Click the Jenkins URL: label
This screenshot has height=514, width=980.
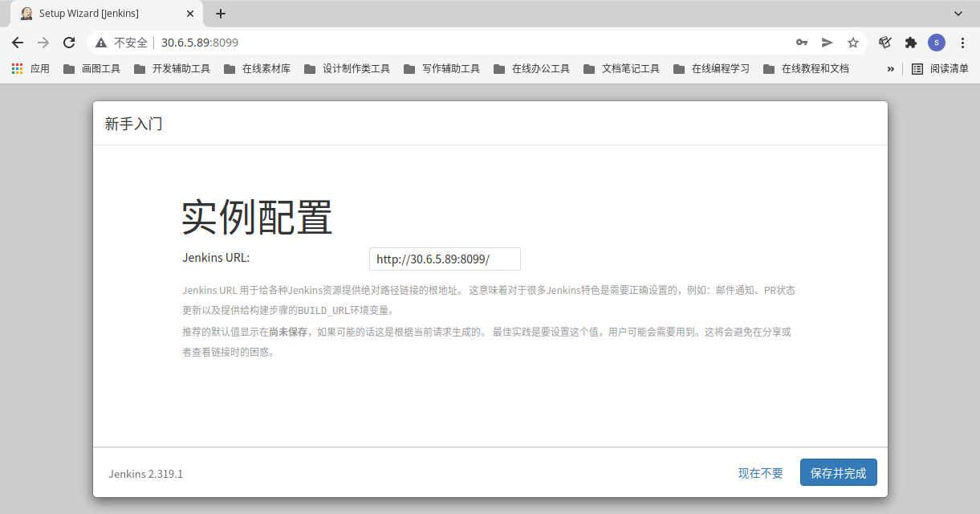pyautogui.click(x=217, y=258)
